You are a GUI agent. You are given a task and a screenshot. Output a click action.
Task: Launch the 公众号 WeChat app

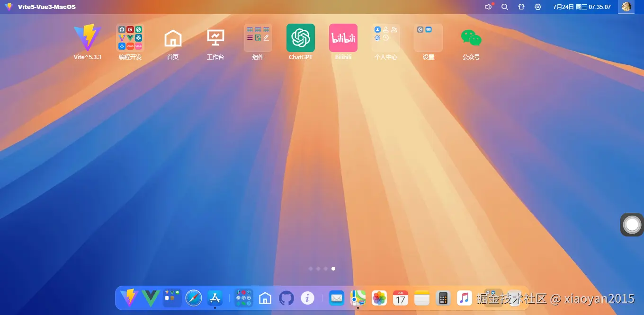[471, 38]
